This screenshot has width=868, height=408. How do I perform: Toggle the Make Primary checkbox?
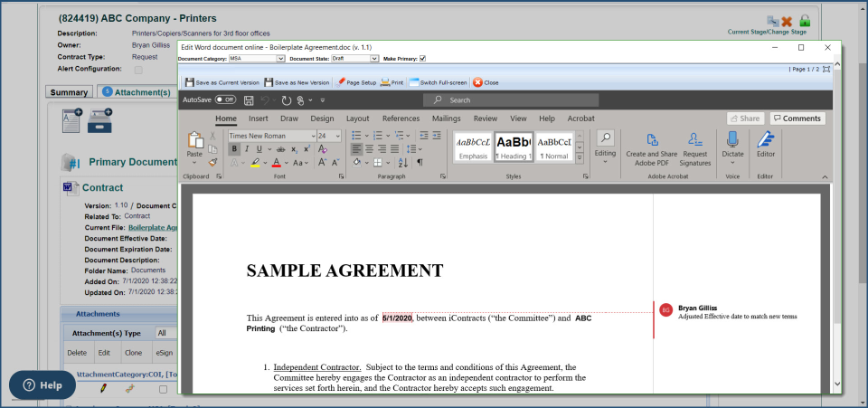[x=423, y=59]
